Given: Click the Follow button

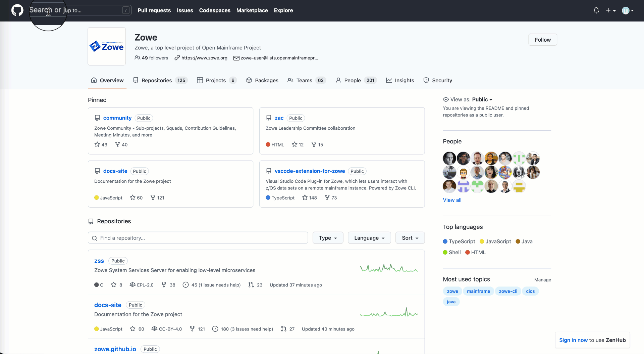Looking at the screenshot, I should [x=542, y=39].
